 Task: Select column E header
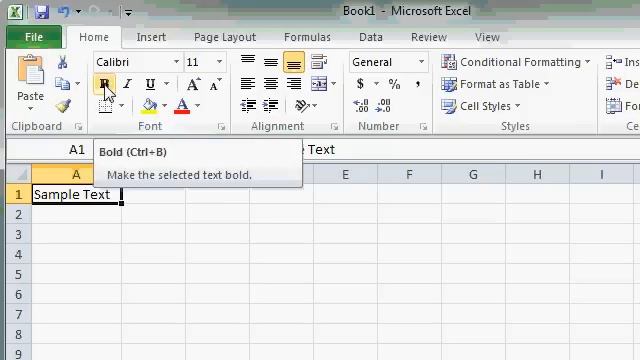click(345, 175)
